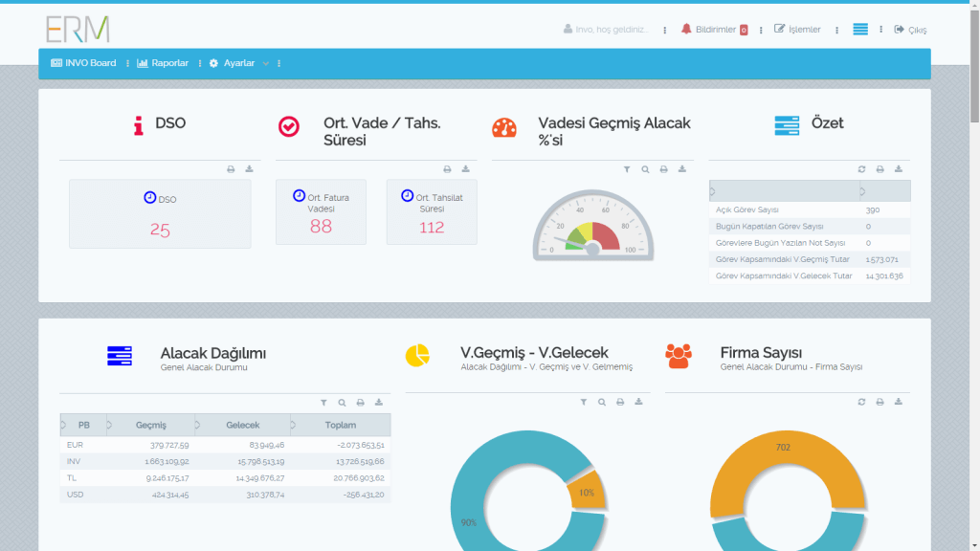Select the TL currency row

pos(226,478)
